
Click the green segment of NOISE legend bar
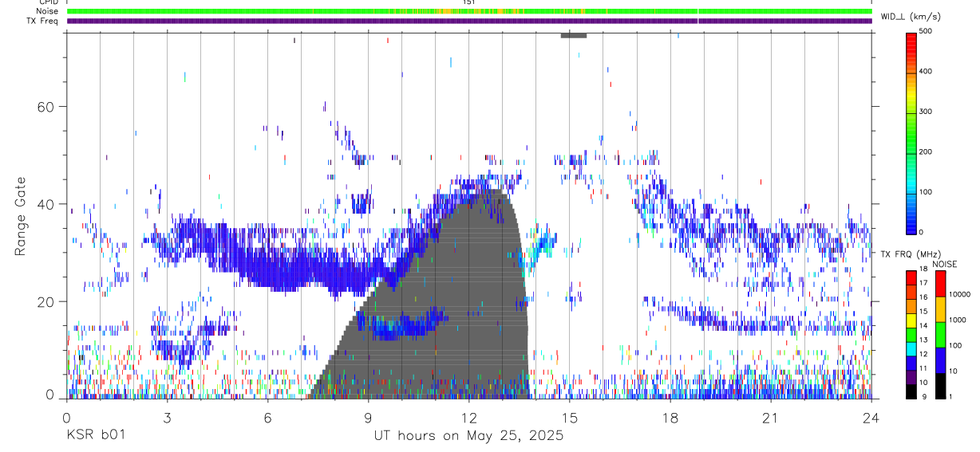point(940,335)
